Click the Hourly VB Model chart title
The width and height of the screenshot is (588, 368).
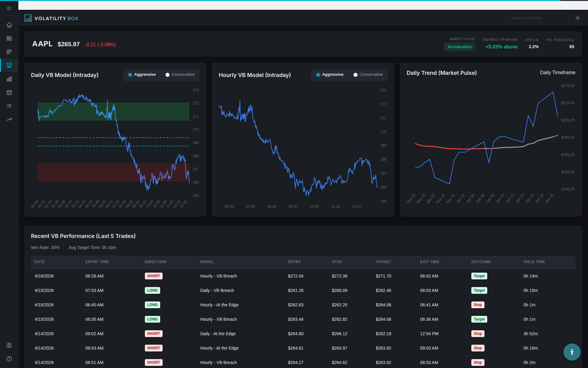pyautogui.click(x=255, y=75)
